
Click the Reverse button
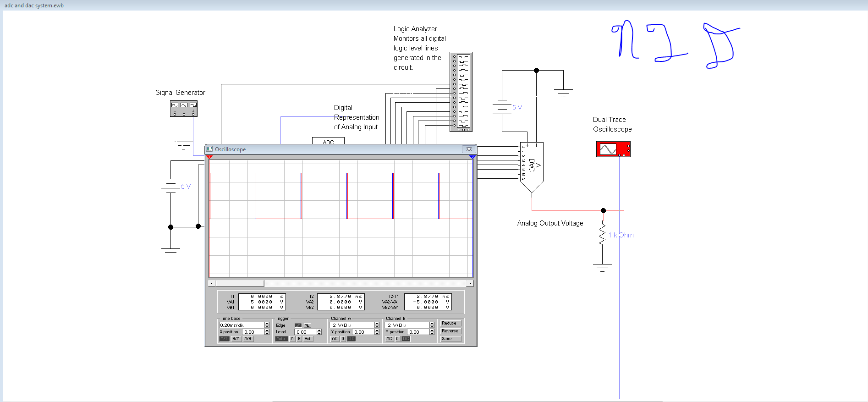(451, 331)
